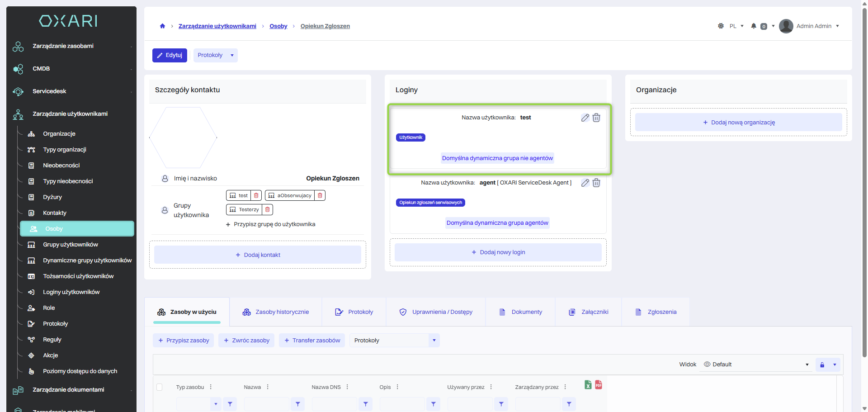
Task: Open the PL language selector
Action: tap(736, 26)
